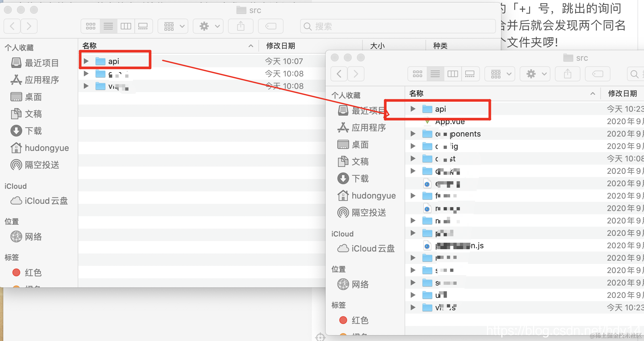The width and height of the screenshot is (644, 341).
Task: Switch left Finder window to column view
Action: (126, 26)
